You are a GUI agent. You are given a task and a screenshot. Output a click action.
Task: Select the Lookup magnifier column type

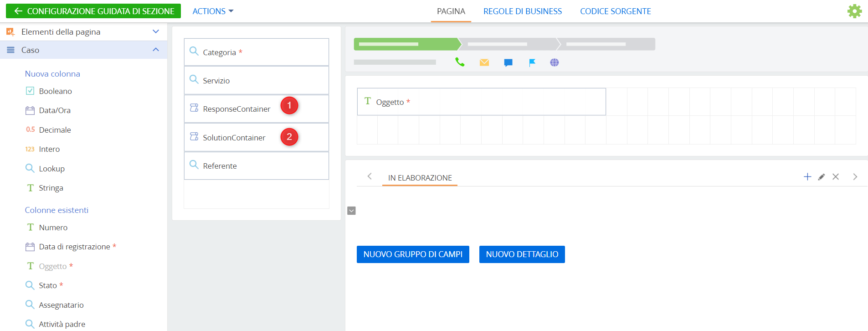[45, 169]
